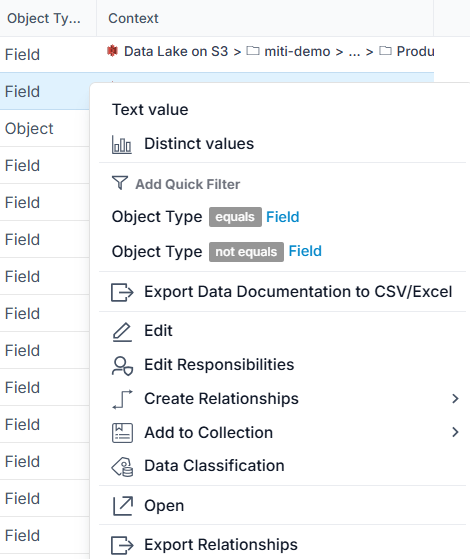The width and height of the screenshot is (470, 559).
Task: Click the Data Classification tag icon
Action: (x=122, y=467)
